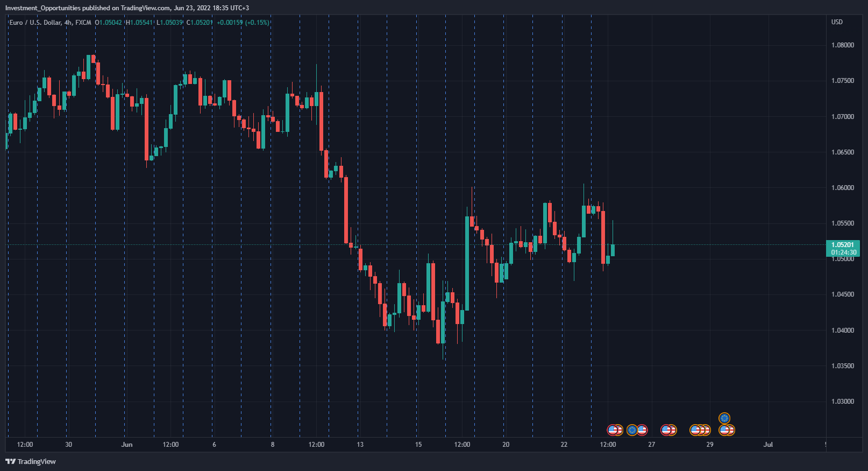The width and height of the screenshot is (868, 471).
Task: Click the 1.07500 price axis label
Action: 843,81
